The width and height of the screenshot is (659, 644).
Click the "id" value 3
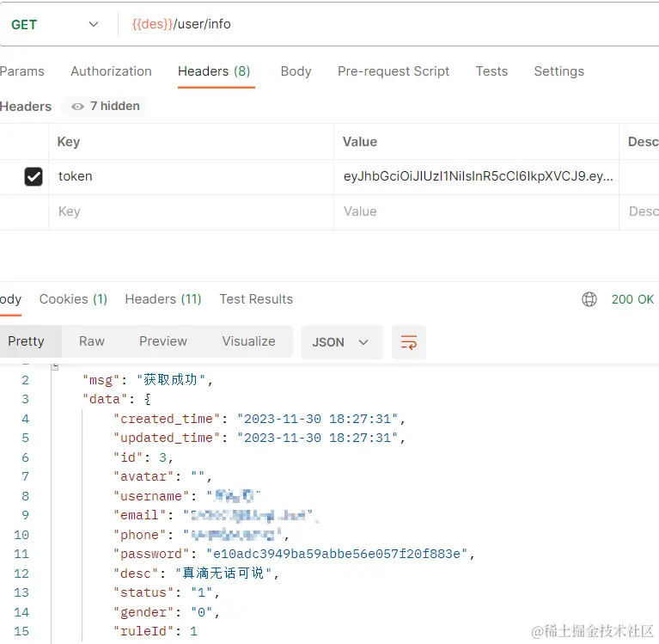pyautogui.click(x=162, y=457)
